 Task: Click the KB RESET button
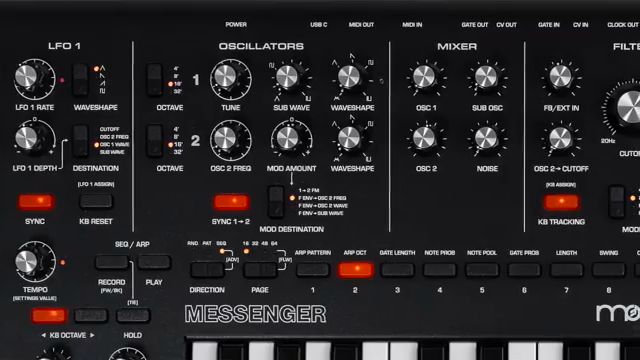(96, 201)
